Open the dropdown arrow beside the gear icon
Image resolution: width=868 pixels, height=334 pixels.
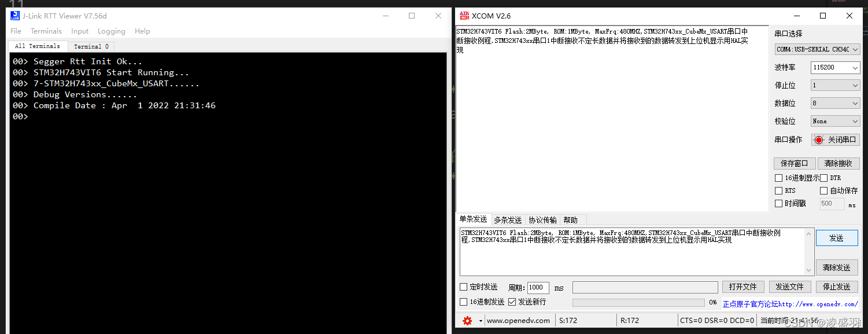(480, 321)
